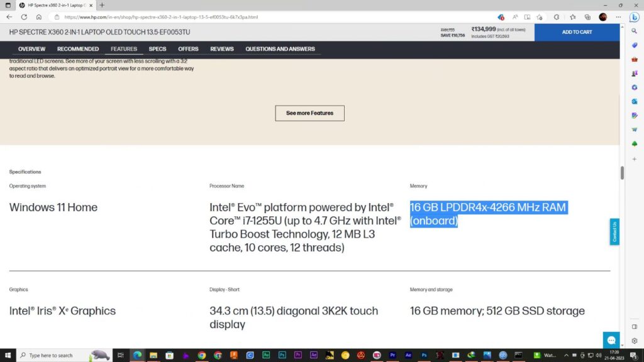644x362 pixels.
Task: Open the shopping price tag icon in address bar
Action: pos(501,17)
